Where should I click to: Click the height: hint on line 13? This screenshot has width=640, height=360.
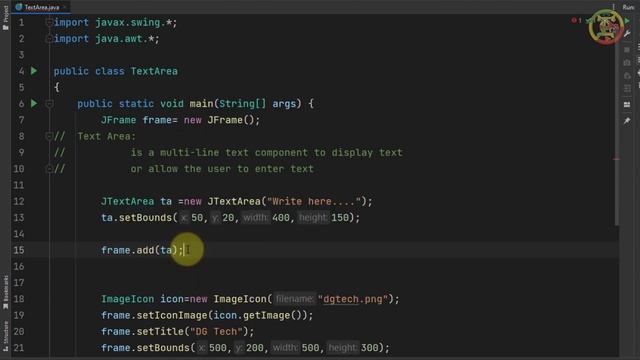pyautogui.click(x=313, y=218)
